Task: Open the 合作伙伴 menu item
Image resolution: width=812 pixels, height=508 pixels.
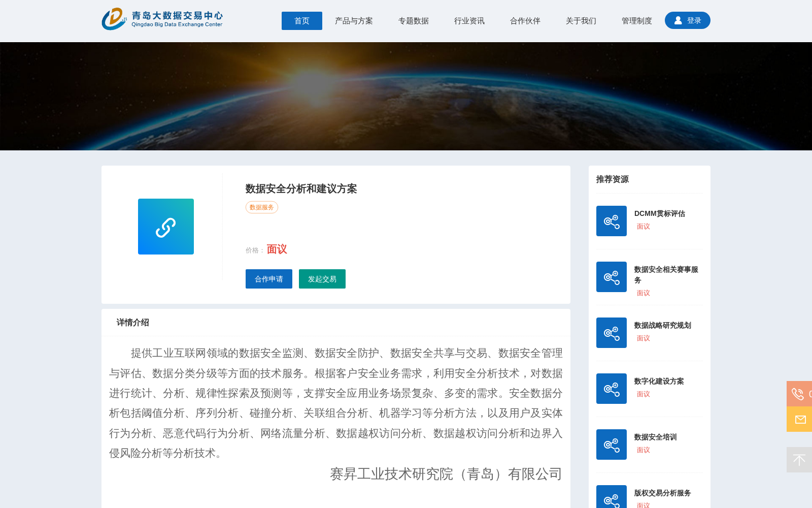Action: pos(525,21)
